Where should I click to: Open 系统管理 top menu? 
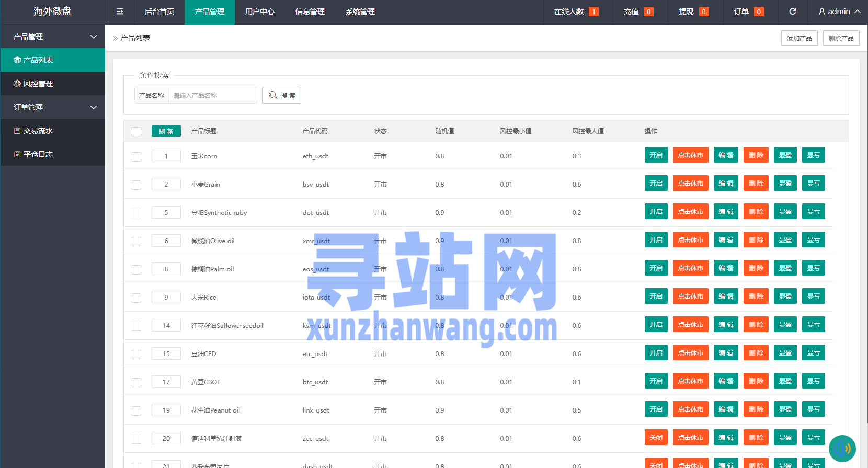coord(360,12)
